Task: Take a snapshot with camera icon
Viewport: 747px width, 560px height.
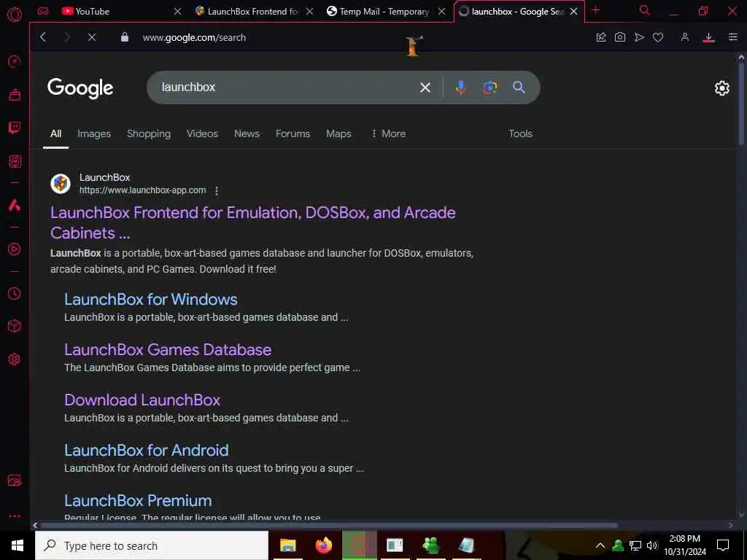Action: 620,37
